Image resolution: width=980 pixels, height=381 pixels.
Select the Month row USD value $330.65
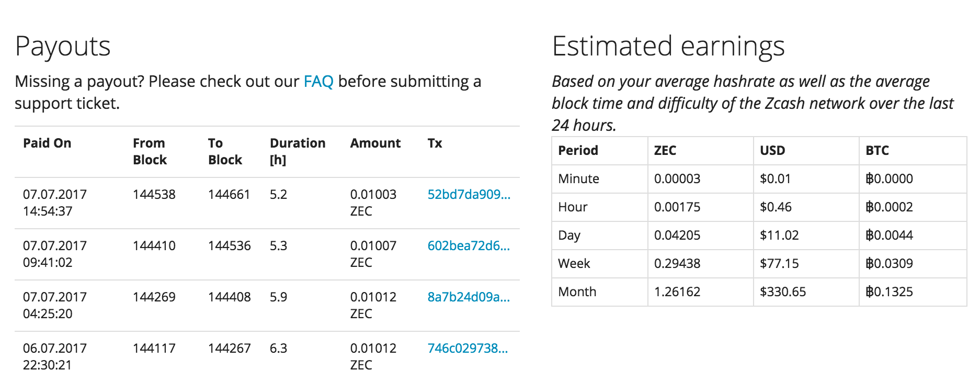point(782,292)
